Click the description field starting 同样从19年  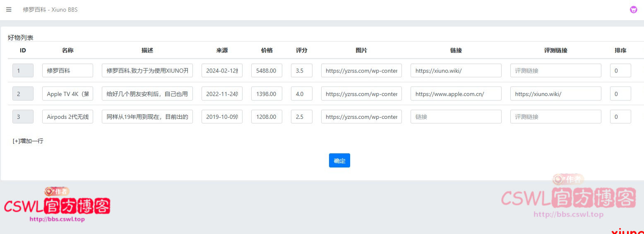click(147, 117)
